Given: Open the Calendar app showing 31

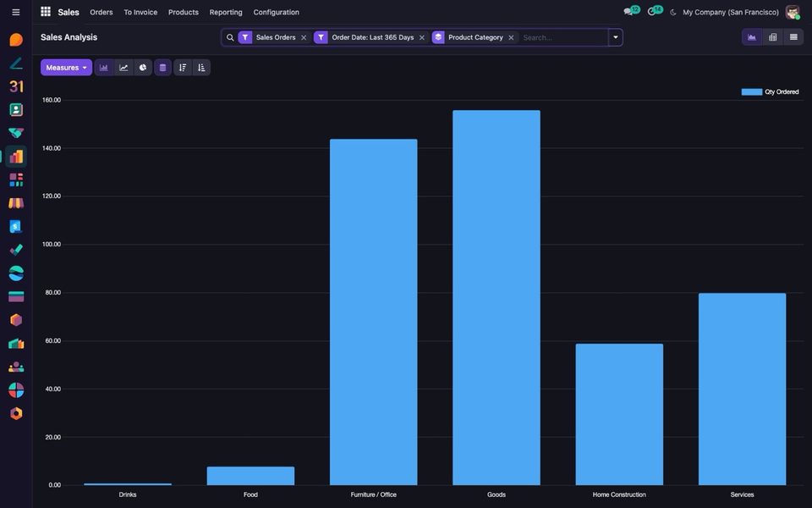Looking at the screenshot, I should (16, 86).
